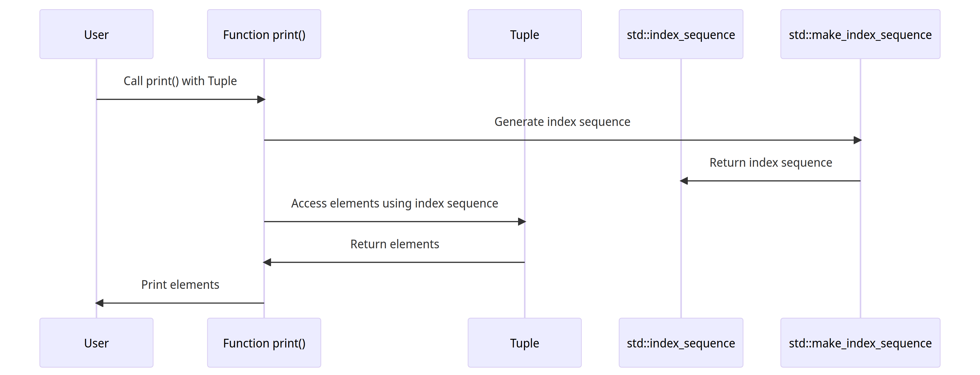This screenshot has width=980, height=375.
Task: Select the "Access elements using index sequence" label
Action: tap(395, 203)
